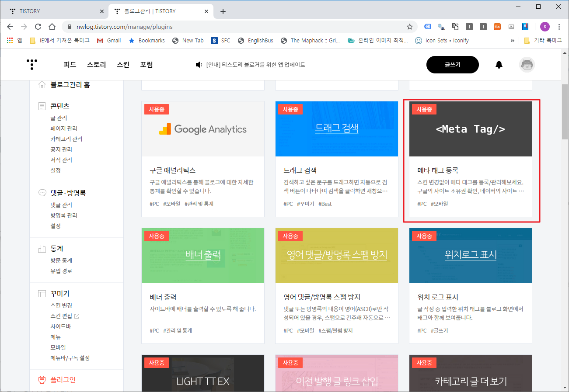Open the Google Analytics plugin card image

click(x=203, y=129)
